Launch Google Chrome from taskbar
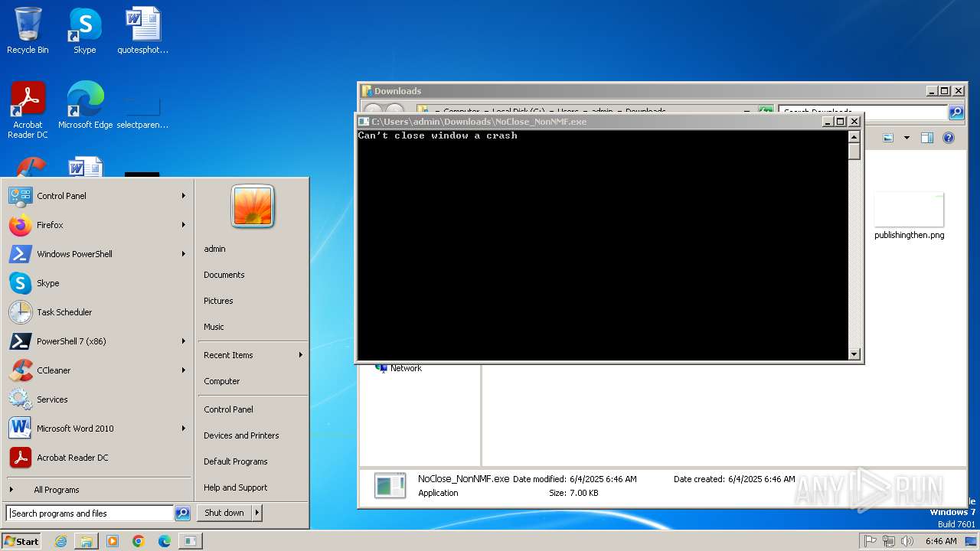Image resolution: width=980 pixels, height=551 pixels. tap(139, 541)
